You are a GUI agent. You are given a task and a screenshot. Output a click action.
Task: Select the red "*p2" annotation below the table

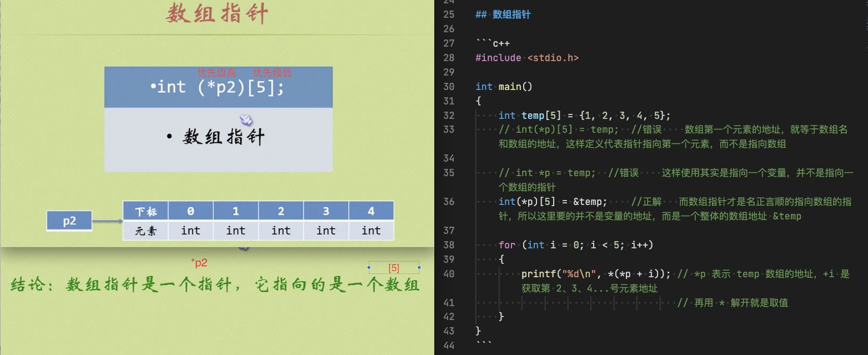[199, 263]
